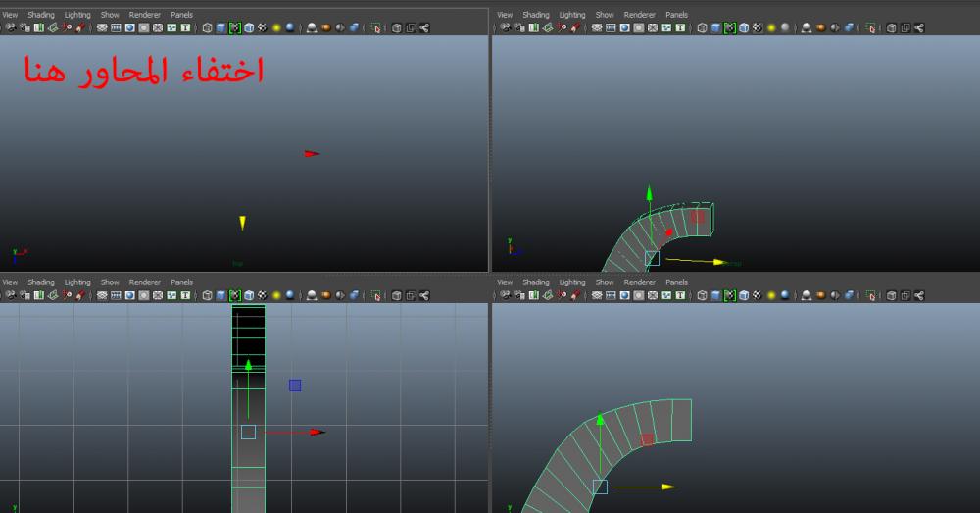Click blue square plane handle in bottom-left viewport

point(295,385)
